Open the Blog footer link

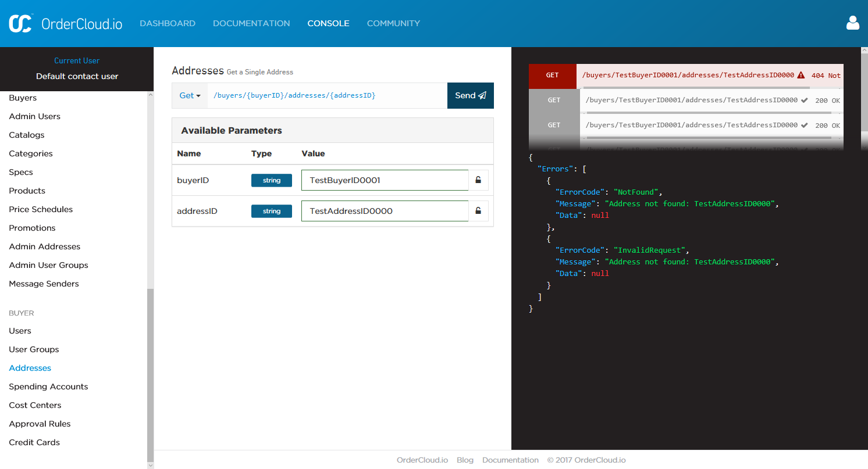[x=465, y=460]
